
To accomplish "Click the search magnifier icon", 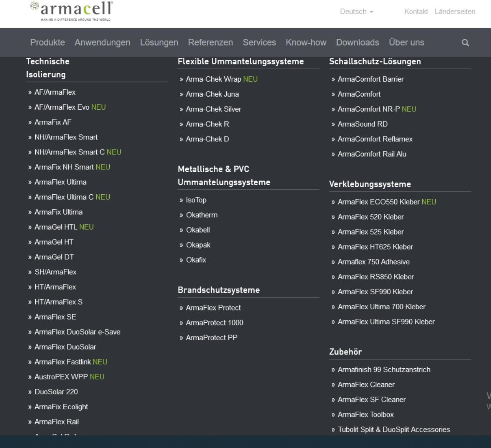I will click(x=465, y=43).
